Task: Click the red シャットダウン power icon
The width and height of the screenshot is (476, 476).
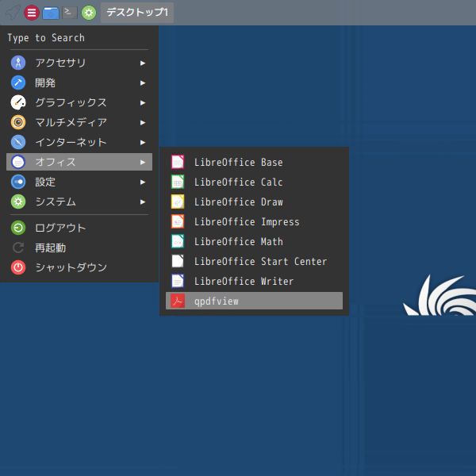Action: (18, 267)
